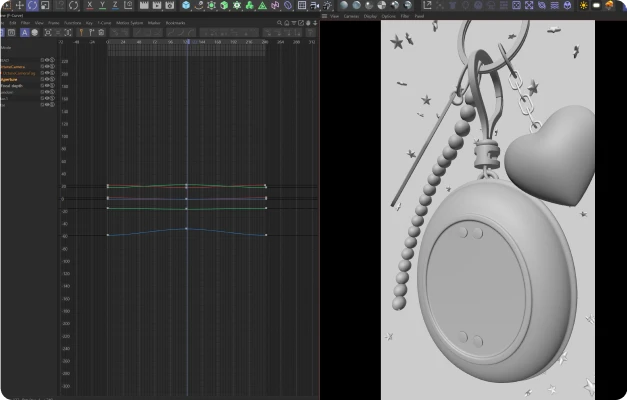
Task: Click the orange Octane icon
Action: tap(609, 5)
